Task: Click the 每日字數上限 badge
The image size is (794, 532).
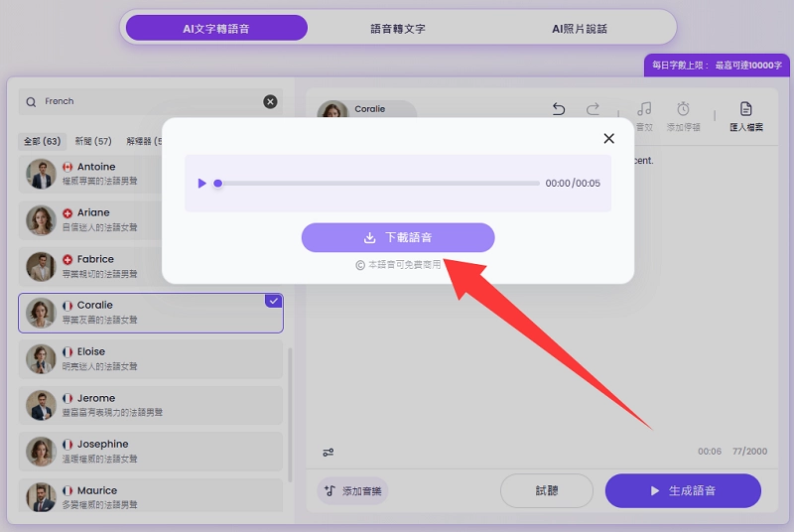Action: [x=717, y=66]
